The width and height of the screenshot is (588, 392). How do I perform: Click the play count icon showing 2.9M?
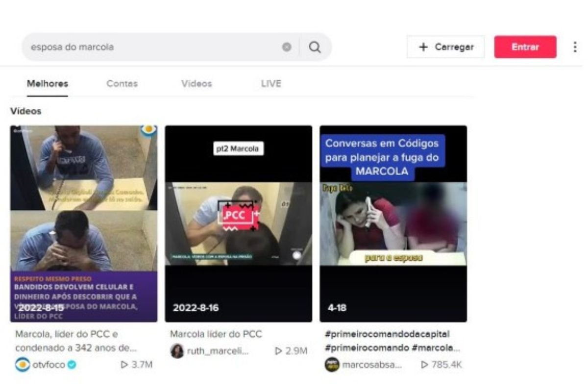tap(279, 351)
